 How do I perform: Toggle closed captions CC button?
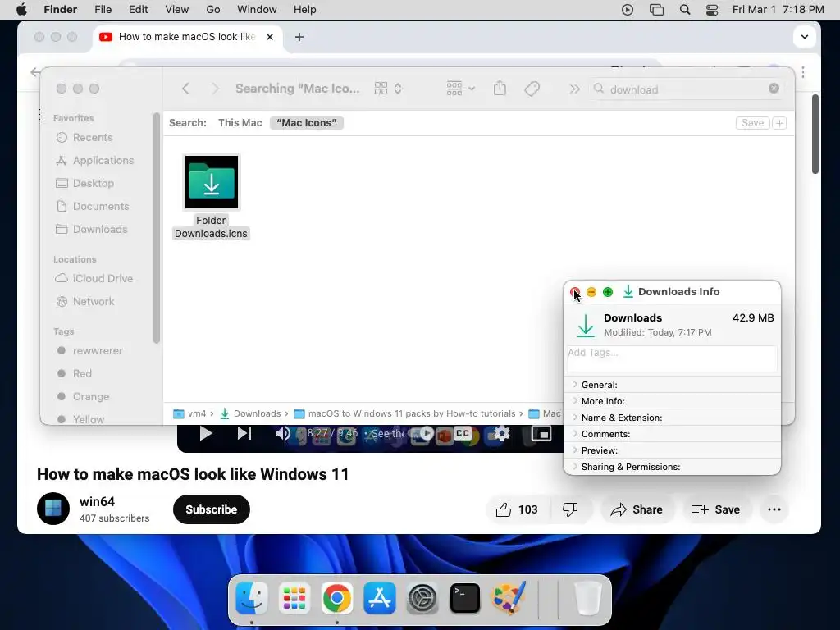(x=463, y=433)
